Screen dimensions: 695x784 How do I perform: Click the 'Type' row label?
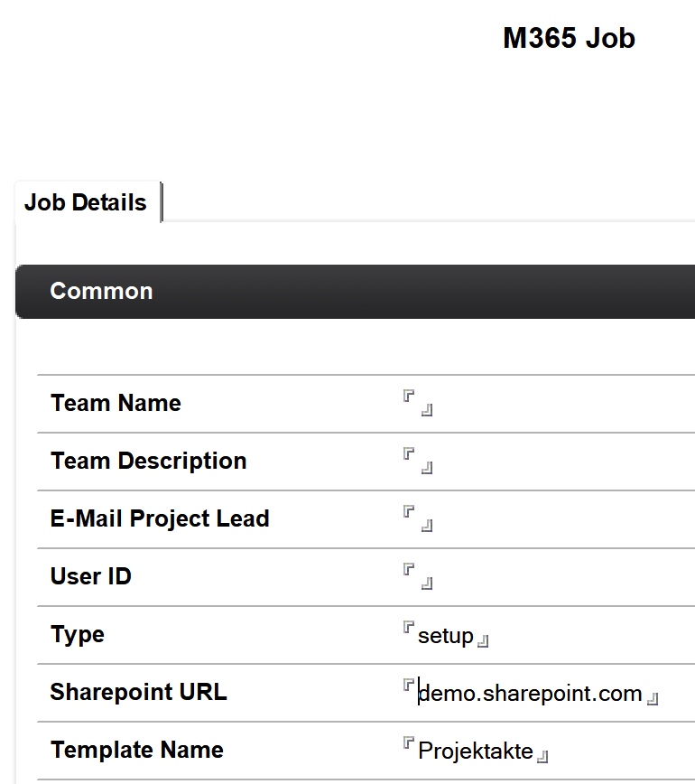(x=78, y=634)
